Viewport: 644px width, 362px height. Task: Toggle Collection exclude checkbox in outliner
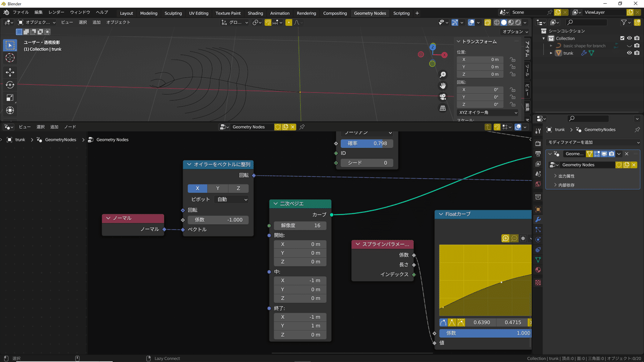(x=622, y=38)
